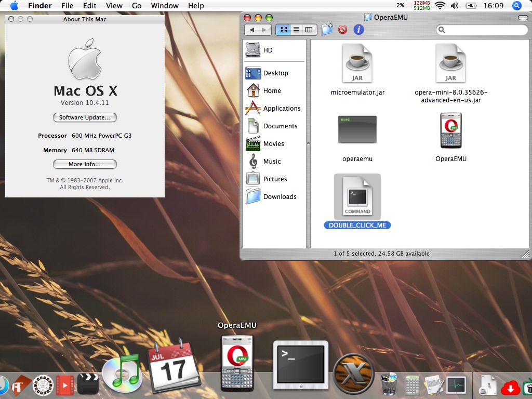
Task: Open the Go menu
Action: tap(137, 6)
